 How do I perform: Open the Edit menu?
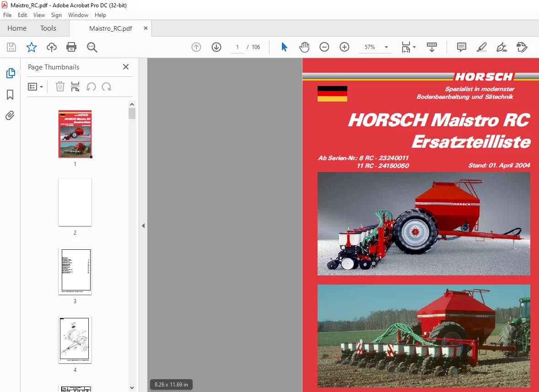click(x=22, y=15)
